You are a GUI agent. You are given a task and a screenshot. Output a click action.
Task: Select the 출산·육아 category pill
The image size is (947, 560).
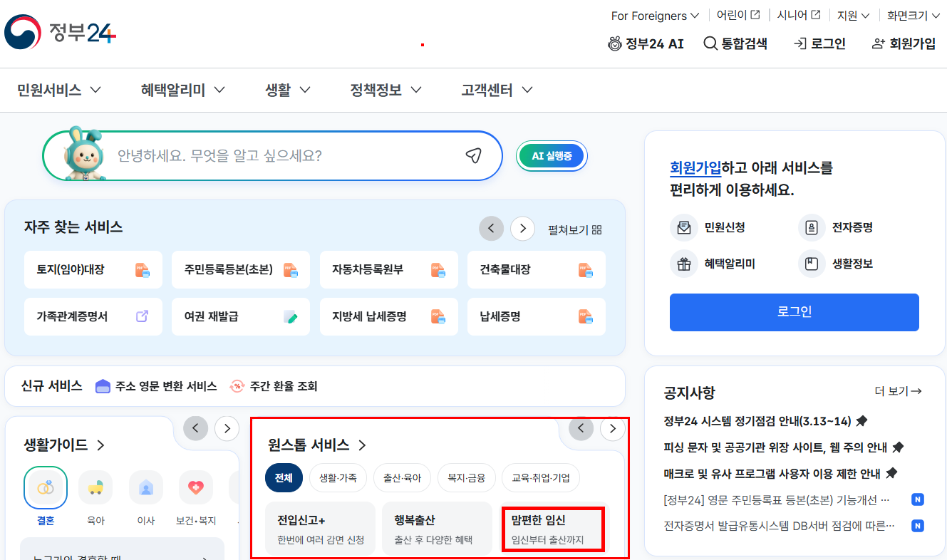(402, 478)
